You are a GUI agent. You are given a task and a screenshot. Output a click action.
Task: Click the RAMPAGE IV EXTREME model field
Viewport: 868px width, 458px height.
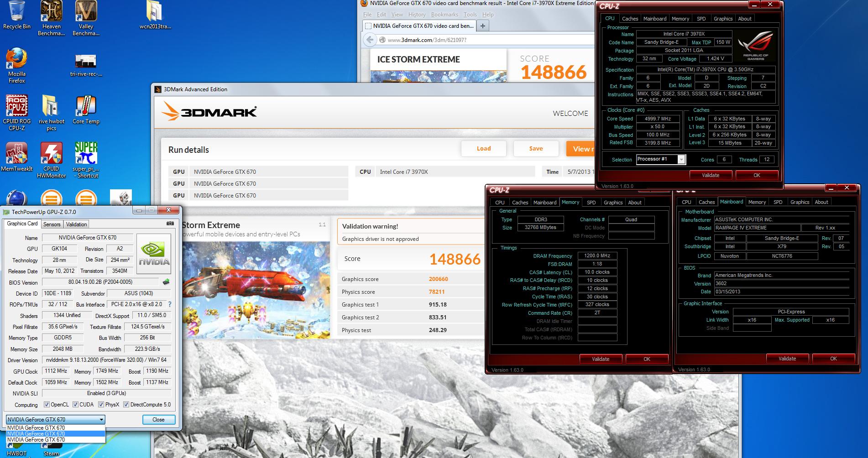point(757,228)
